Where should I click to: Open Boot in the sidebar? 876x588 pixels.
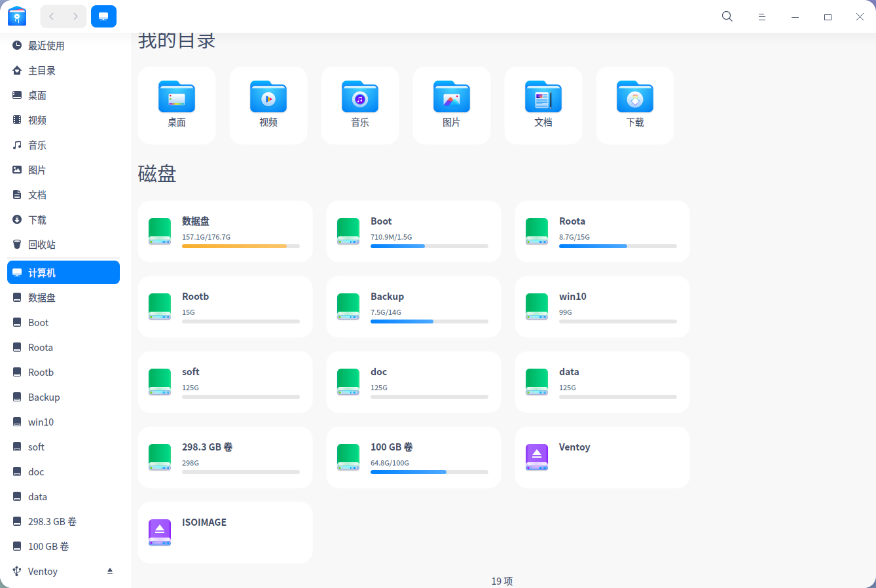tap(64, 323)
